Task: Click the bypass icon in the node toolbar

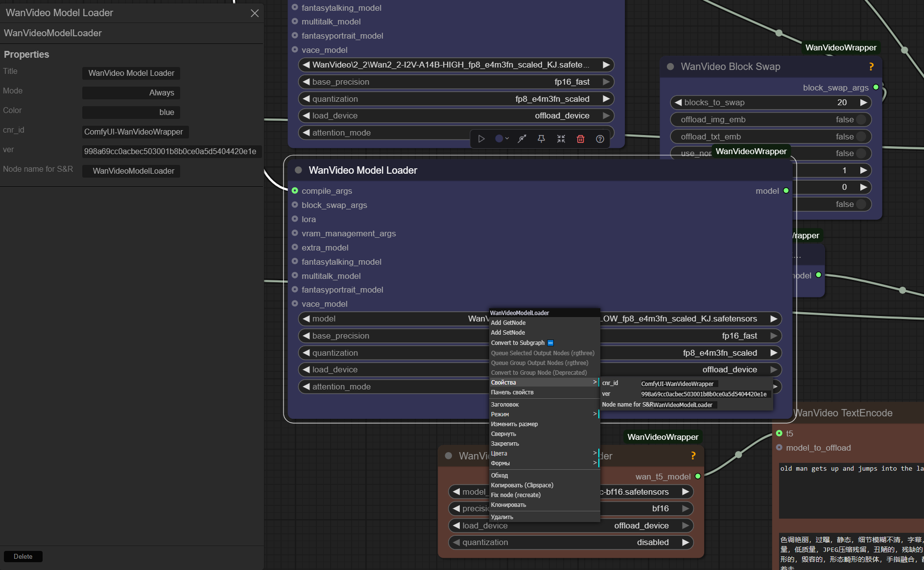Action: 522,139
